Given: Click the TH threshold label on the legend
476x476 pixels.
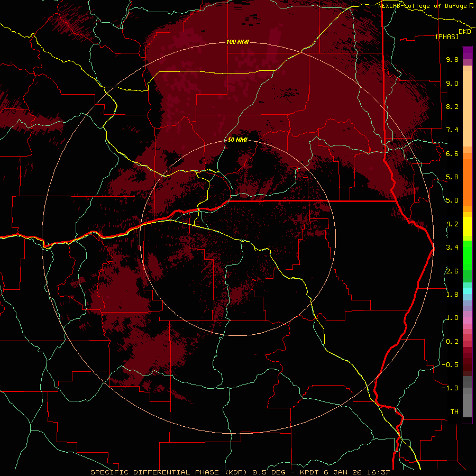Looking at the screenshot, I should [454, 412].
